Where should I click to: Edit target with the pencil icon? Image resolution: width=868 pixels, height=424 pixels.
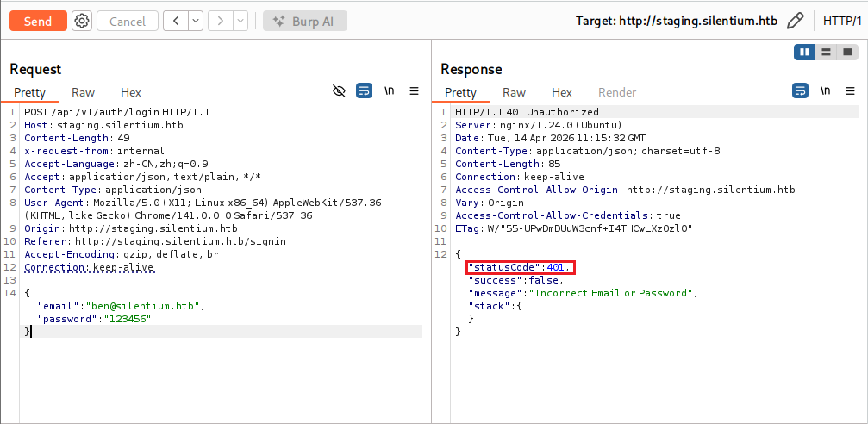[x=796, y=21]
